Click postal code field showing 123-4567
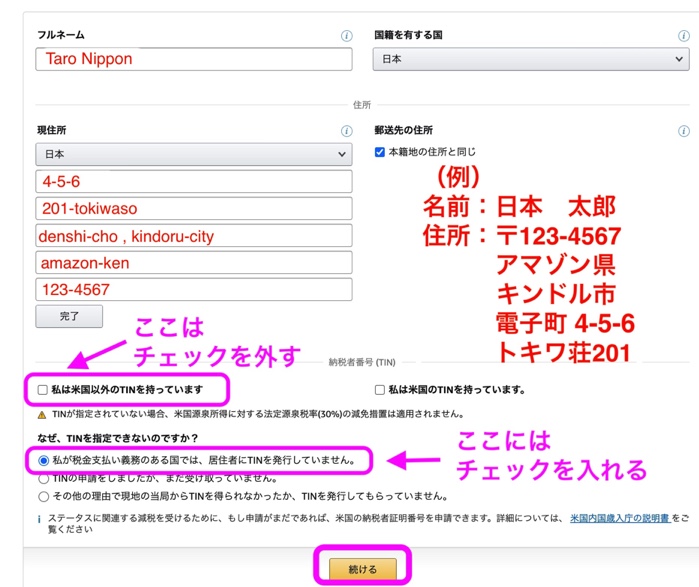 [194, 289]
